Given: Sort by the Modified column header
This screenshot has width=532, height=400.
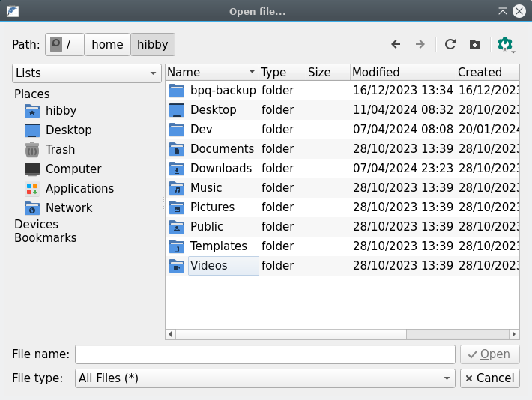Looking at the screenshot, I should [x=402, y=73].
